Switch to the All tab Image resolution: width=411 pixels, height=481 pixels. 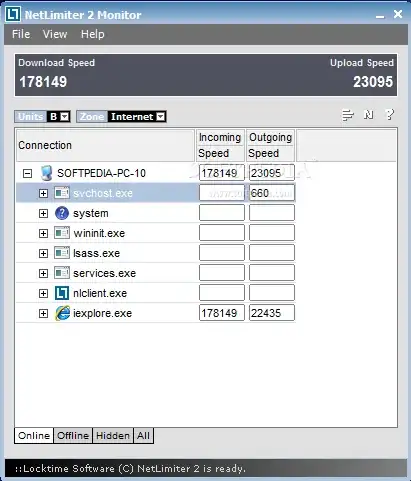click(x=143, y=436)
